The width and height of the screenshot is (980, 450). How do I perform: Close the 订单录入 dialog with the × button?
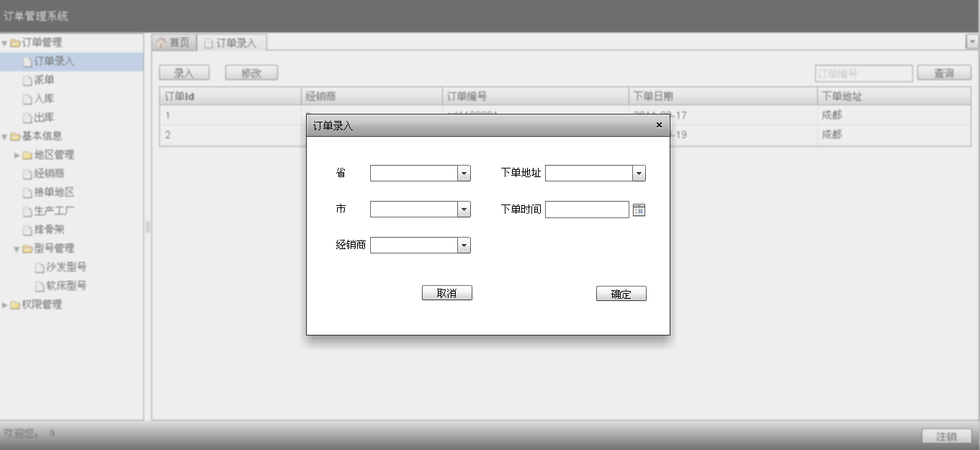pyautogui.click(x=659, y=125)
